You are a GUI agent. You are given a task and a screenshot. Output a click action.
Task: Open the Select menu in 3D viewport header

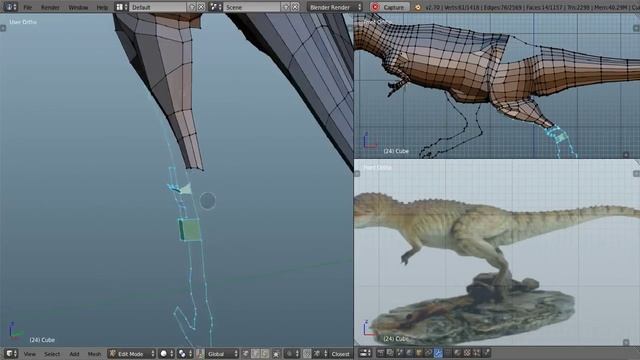pos(52,354)
